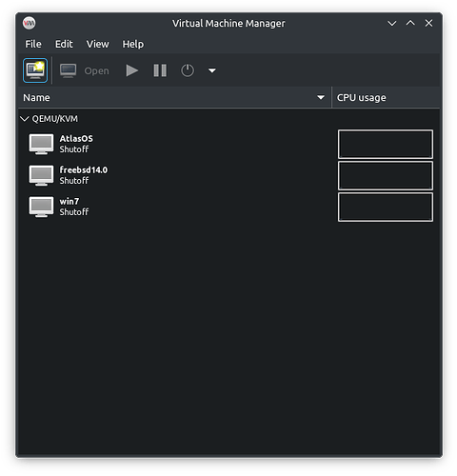Select the freebsd14.0 virtual machine
457x476 pixels.
click(x=228, y=175)
